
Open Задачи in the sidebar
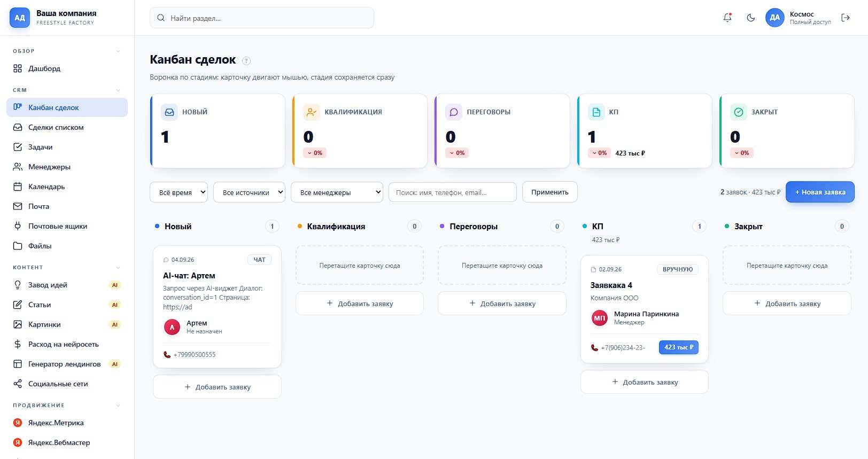coord(67,147)
